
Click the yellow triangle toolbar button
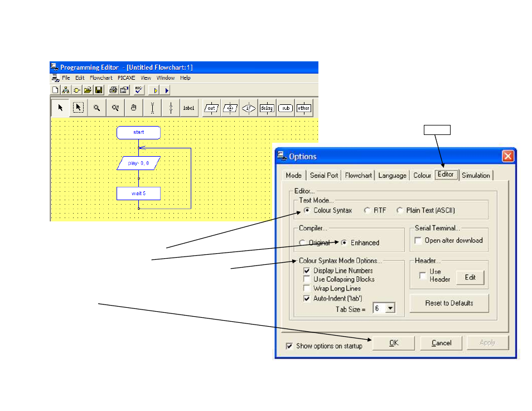pos(156,90)
